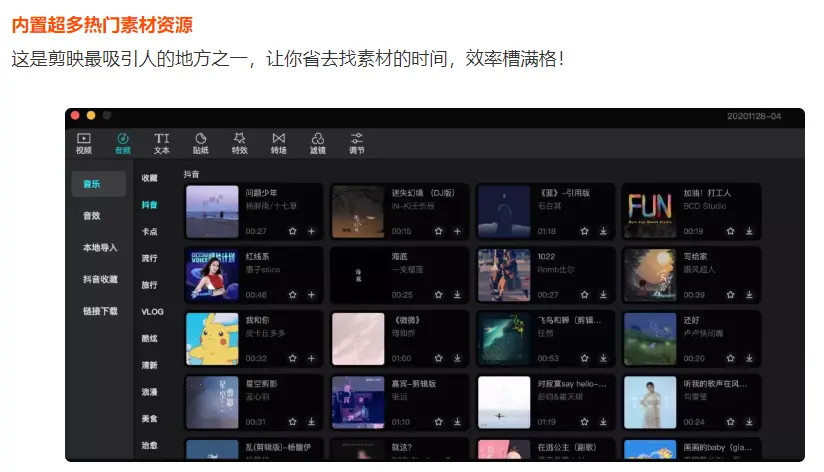
Task: Select the 流行 music category
Action: click(149, 259)
